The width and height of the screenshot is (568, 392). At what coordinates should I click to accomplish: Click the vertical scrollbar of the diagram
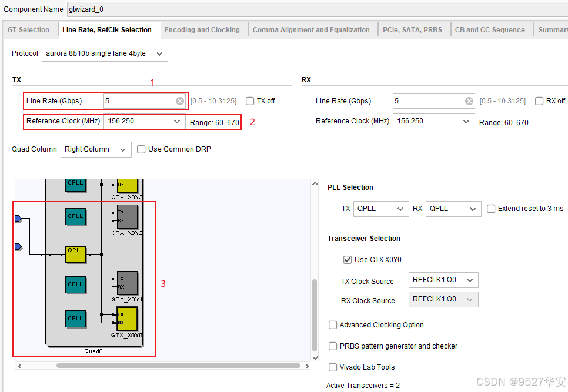315,315
